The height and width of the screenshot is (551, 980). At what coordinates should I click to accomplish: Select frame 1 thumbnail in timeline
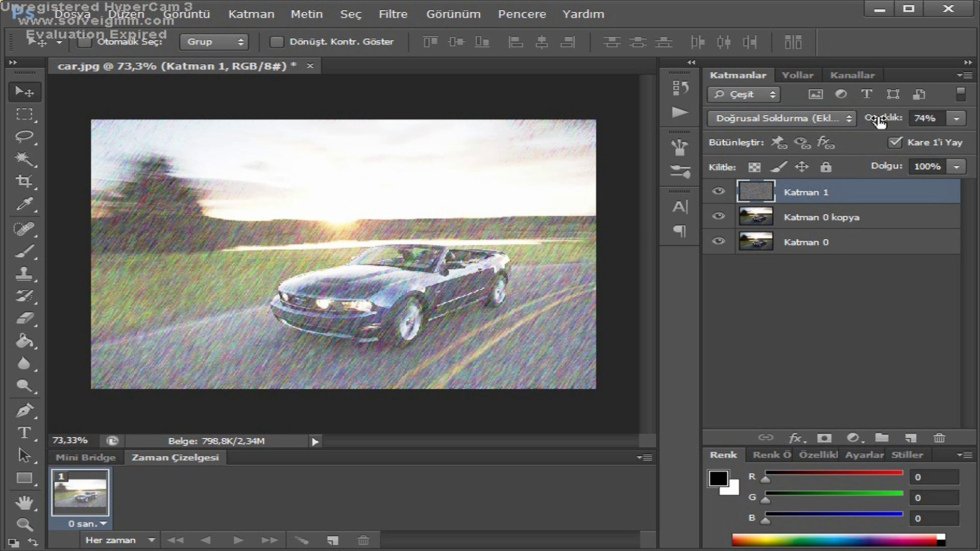[x=80, y=493]
